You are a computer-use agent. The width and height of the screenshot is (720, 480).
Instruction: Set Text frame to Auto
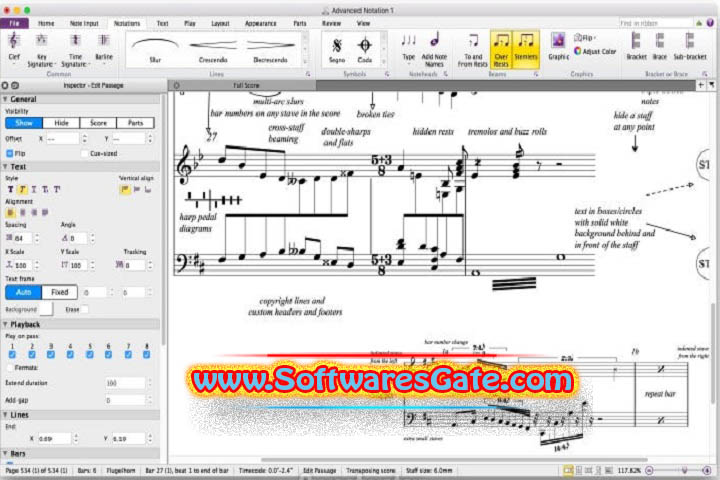pyautogui.click(x=23, y=292)
